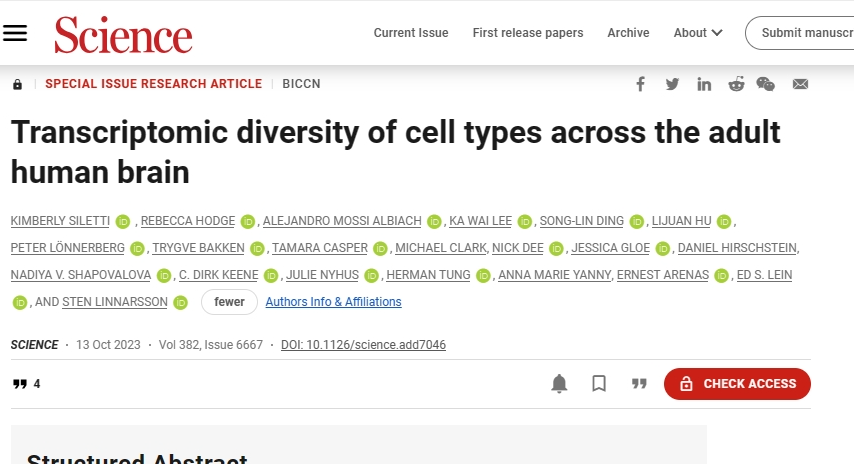Share article on Facebook
This screenshot has width=854, height=464.
tap(641, 84)
